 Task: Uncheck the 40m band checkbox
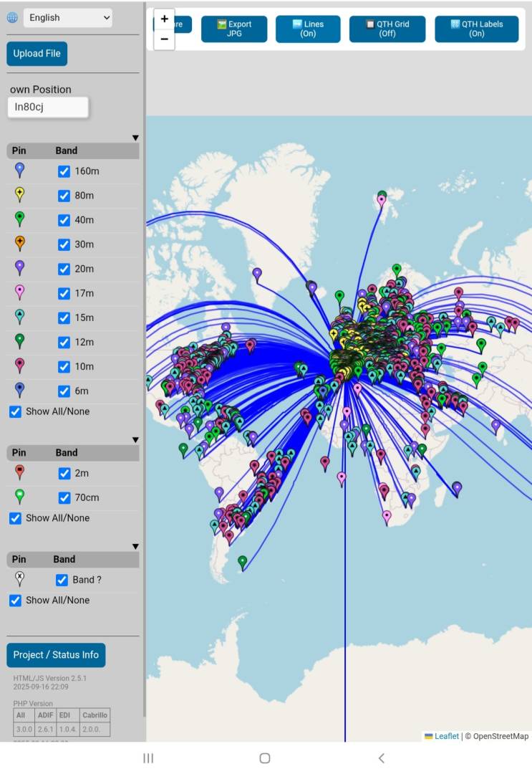click(64, 220)
